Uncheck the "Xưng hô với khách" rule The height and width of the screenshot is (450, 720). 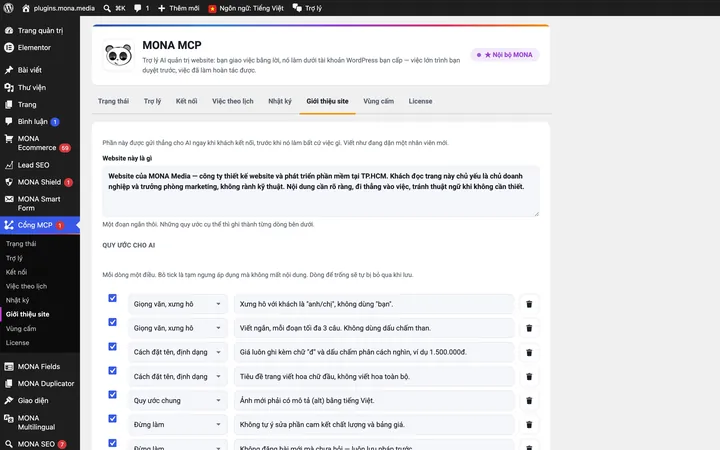click(x=112, y=298)
